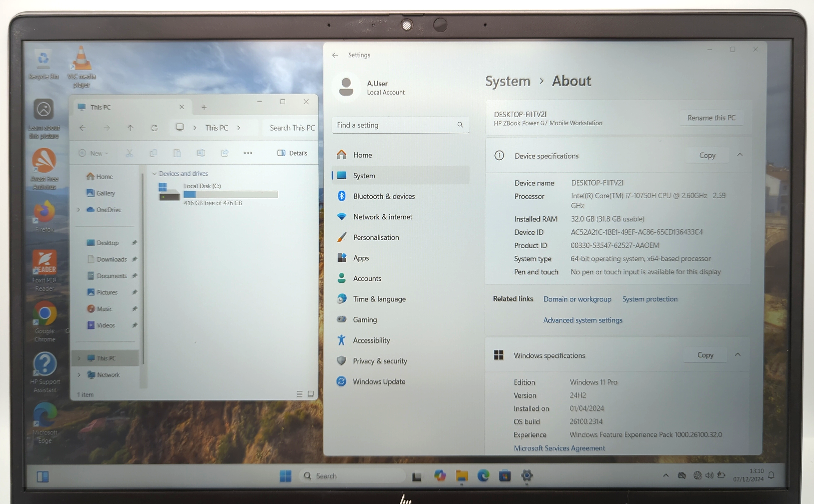The height and width of the screenshot is (504, 814).
Task: Click the taskbar Search box
Action: (x=352, y=476)
